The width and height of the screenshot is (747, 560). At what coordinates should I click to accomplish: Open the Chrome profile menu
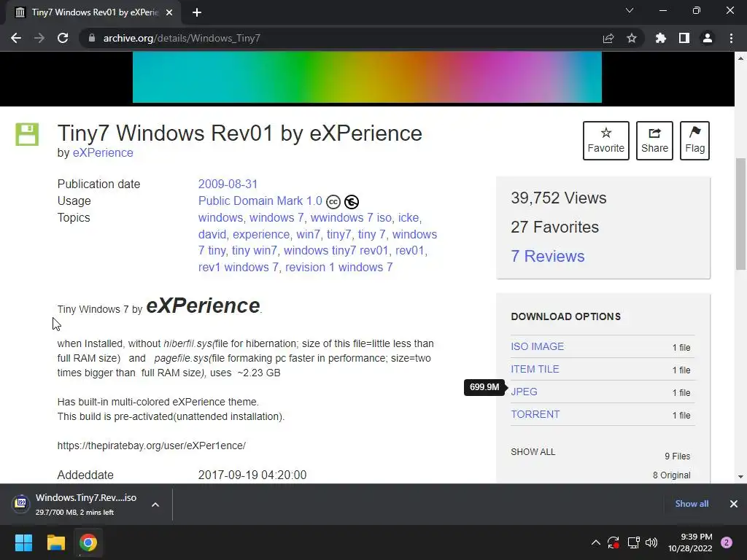(708, 38)
